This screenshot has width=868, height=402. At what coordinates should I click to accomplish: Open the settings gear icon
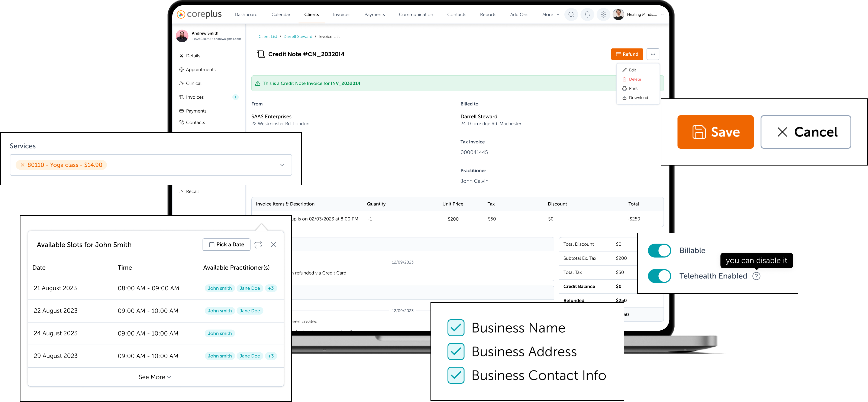pos(603,14)
